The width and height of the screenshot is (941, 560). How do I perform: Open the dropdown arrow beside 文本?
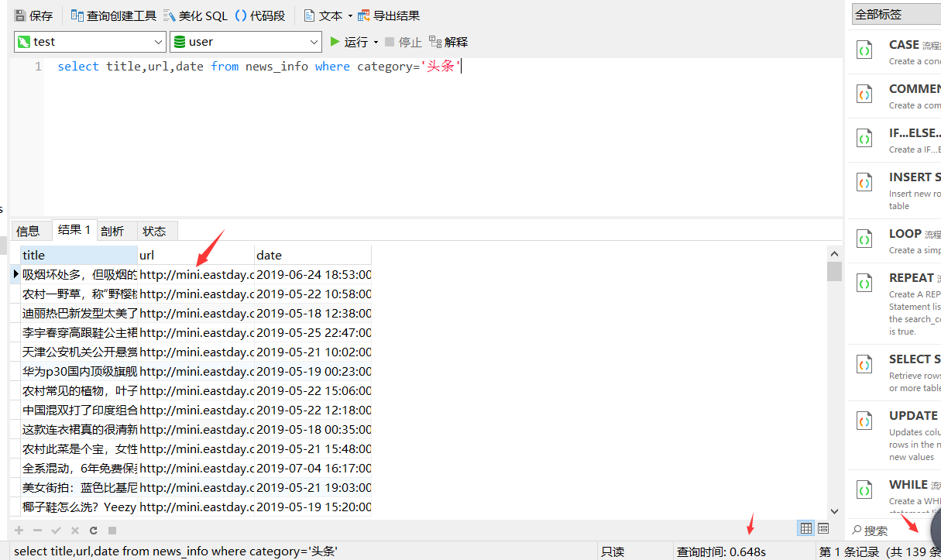[x=350, y=15]
